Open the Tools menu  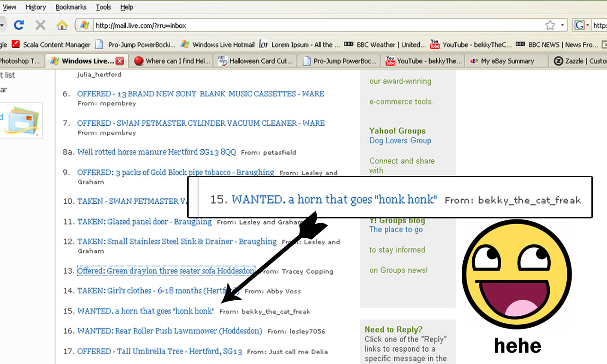(104, 7)
